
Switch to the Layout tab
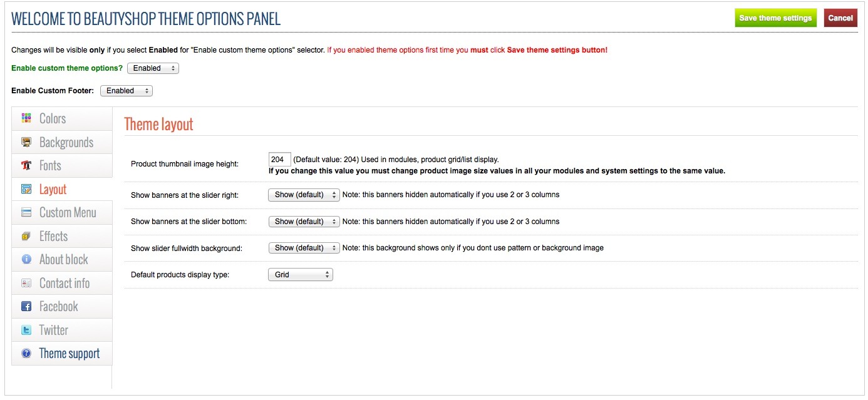[53, 189]
